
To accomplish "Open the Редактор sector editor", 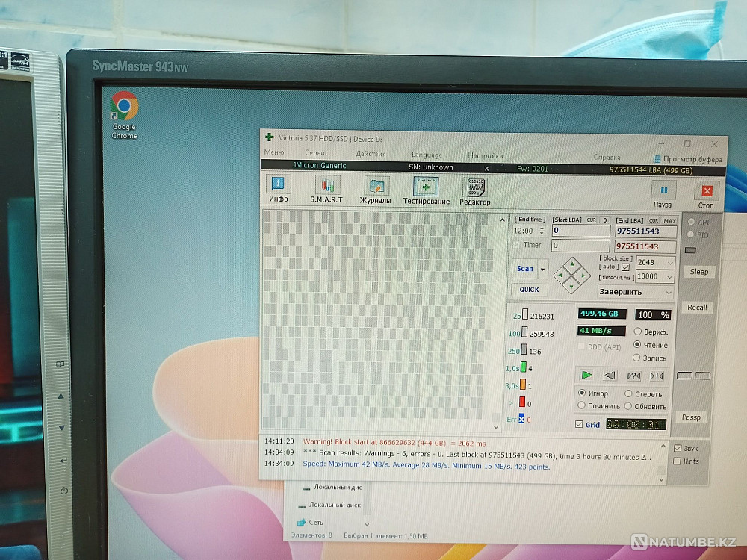I will tap(475, 191).
